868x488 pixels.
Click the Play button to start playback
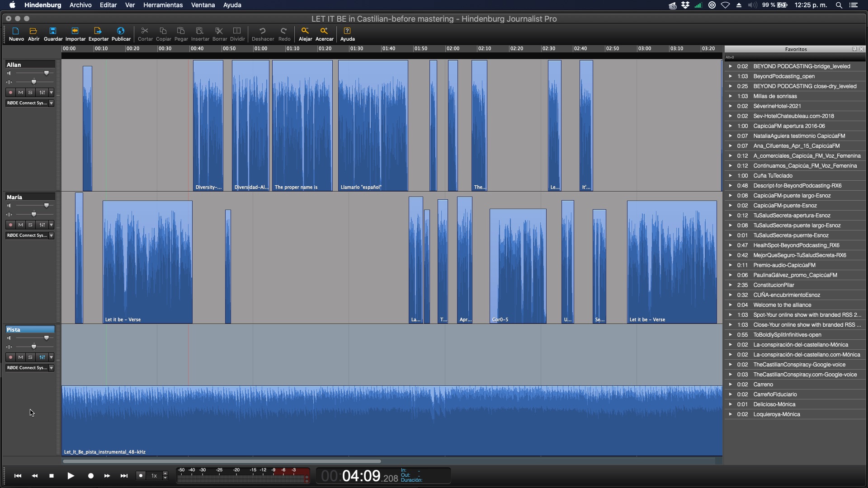tap(70, 475)
